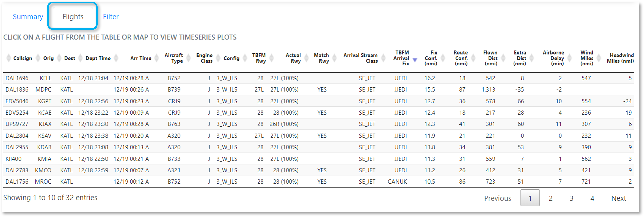Sort flights by Orig column
The image size is (644, 217).
pos(48,58)
